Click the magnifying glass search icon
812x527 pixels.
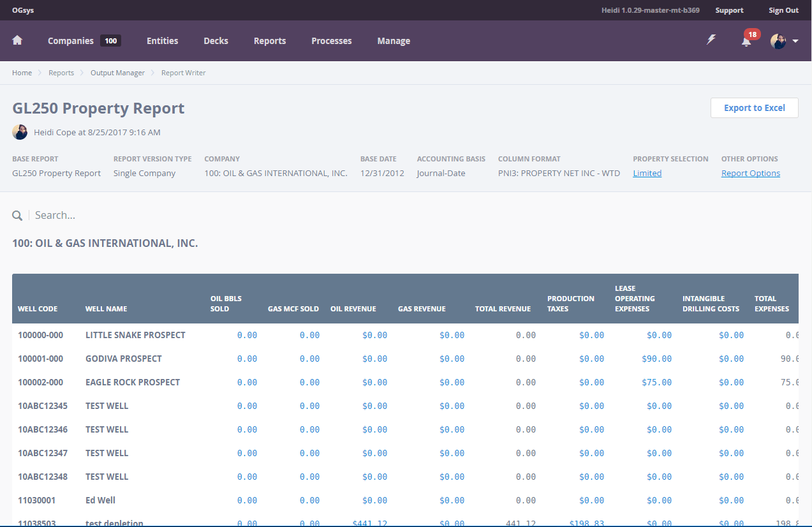pos(17,216)
